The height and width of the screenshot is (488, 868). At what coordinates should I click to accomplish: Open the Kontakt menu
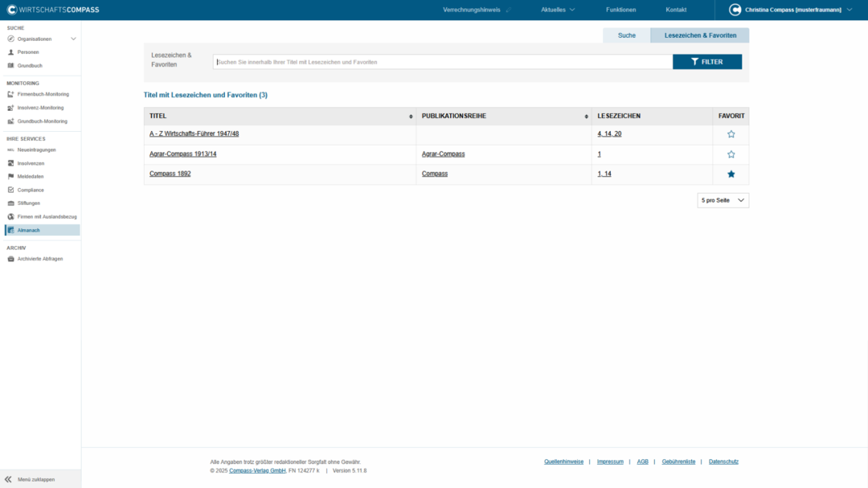pos(676,10)
